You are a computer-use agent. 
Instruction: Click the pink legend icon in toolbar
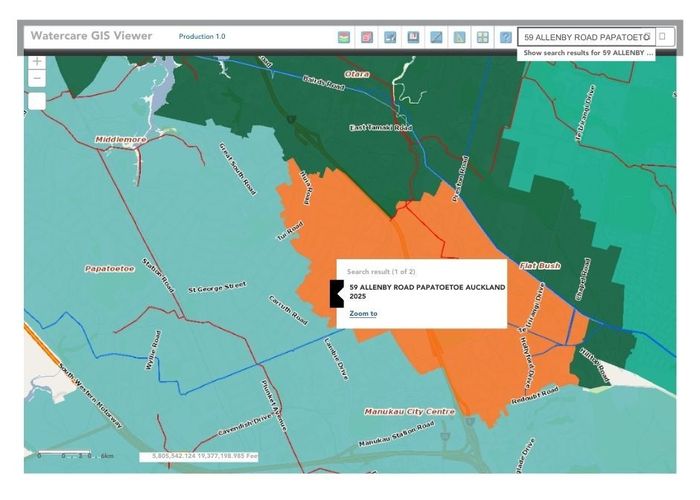tap(367, 37)
